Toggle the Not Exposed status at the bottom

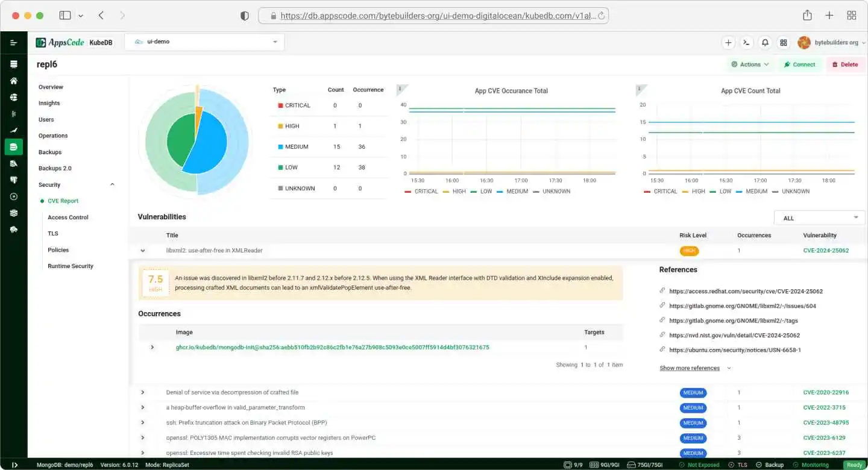coord(699,465)
